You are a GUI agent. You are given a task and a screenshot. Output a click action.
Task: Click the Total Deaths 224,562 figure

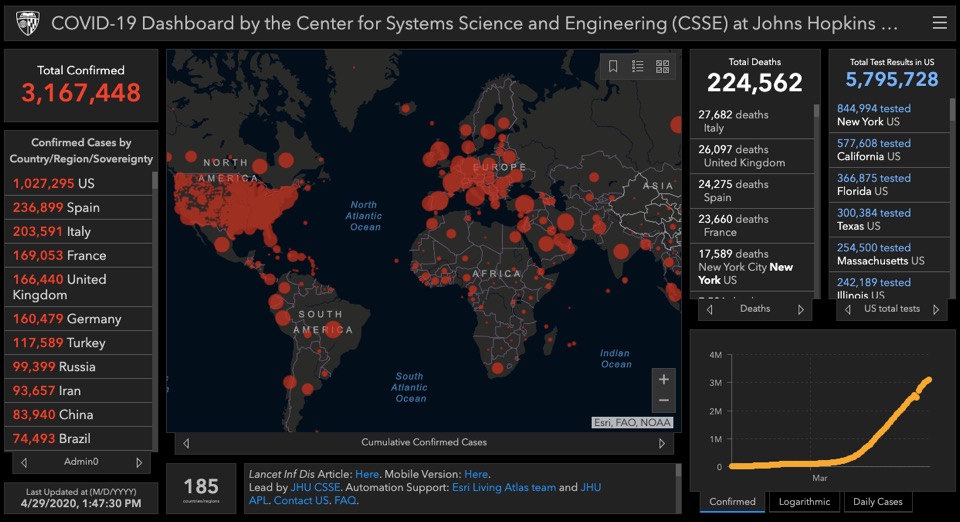point(754,83)
